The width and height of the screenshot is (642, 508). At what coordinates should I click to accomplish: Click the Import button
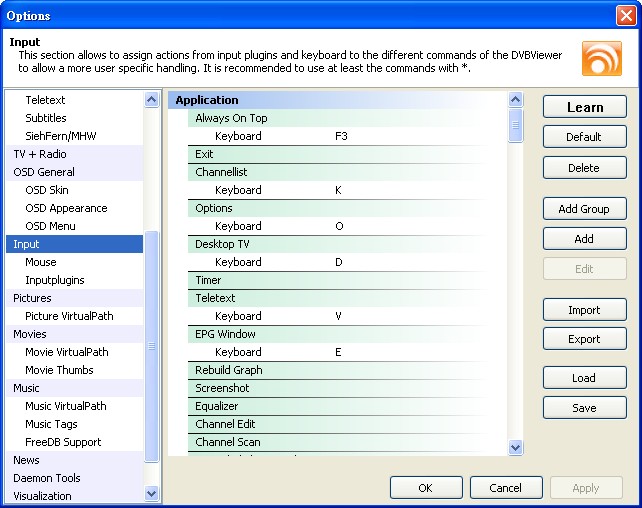[585, 310]
